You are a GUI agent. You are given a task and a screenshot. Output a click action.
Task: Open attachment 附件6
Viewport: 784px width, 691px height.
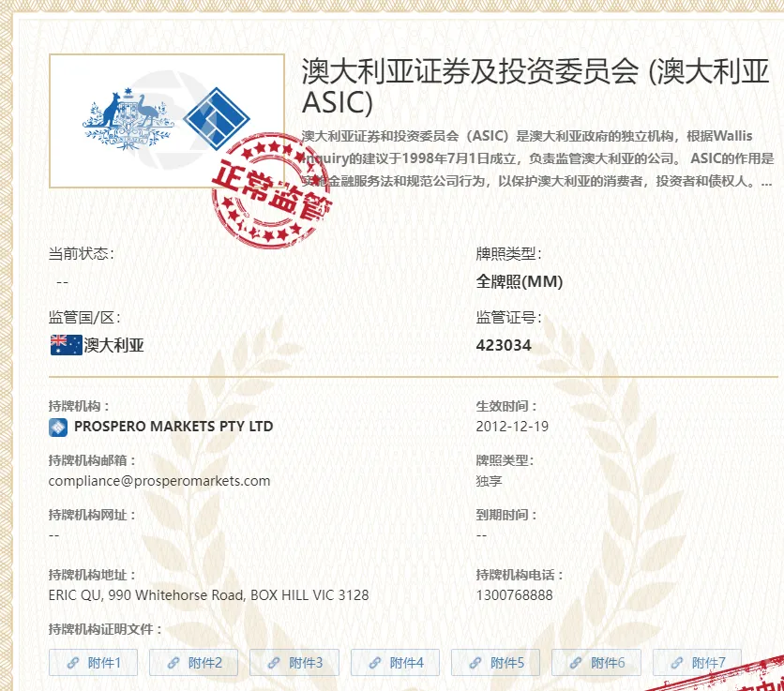click(596, 663)
